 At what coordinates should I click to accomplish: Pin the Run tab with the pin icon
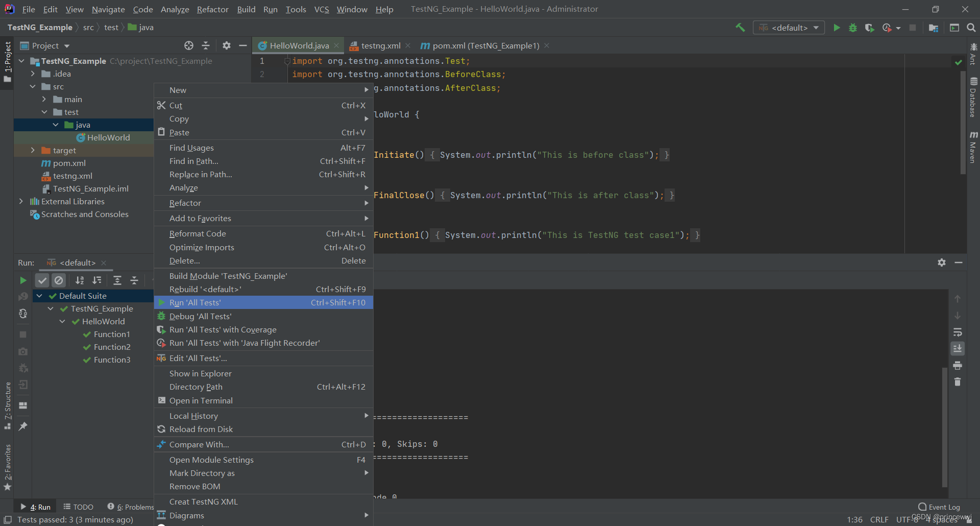(x=23, y=426)
